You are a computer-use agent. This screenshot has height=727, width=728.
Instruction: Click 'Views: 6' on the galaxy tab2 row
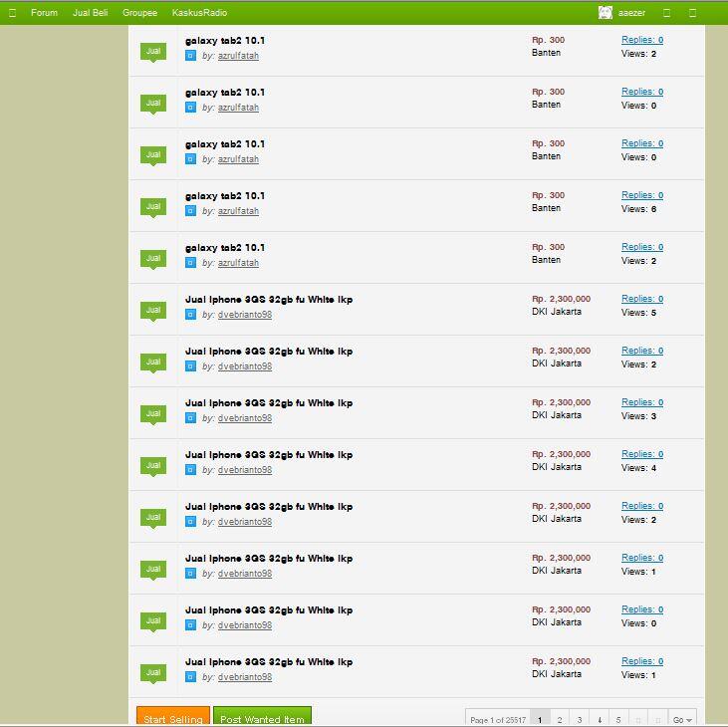(638, 209)
